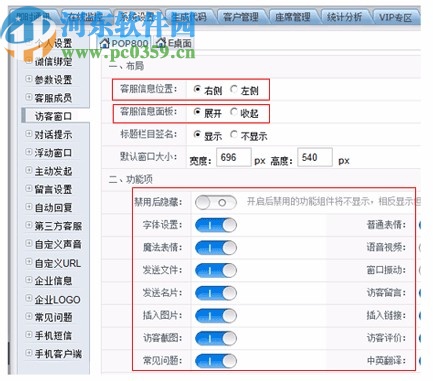
Task: Expand the 对话提示 tree node
Action: 29,134
